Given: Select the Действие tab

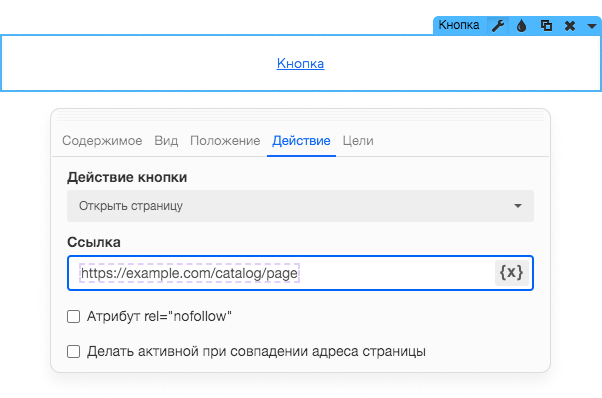Looking at the screenshot, I should pyautogui.click(x=301, y=141).
